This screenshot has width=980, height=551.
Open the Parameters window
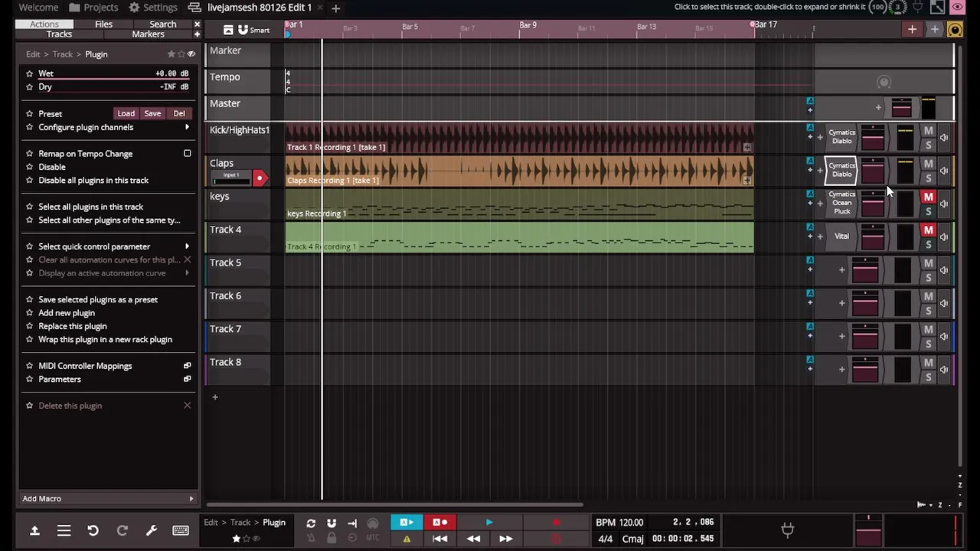click(x=187, y=380)
